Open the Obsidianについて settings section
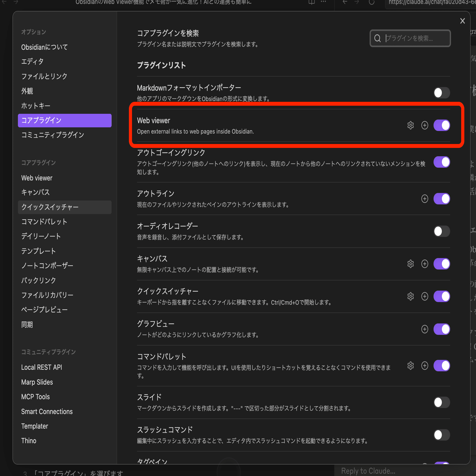 pos(65,47)
